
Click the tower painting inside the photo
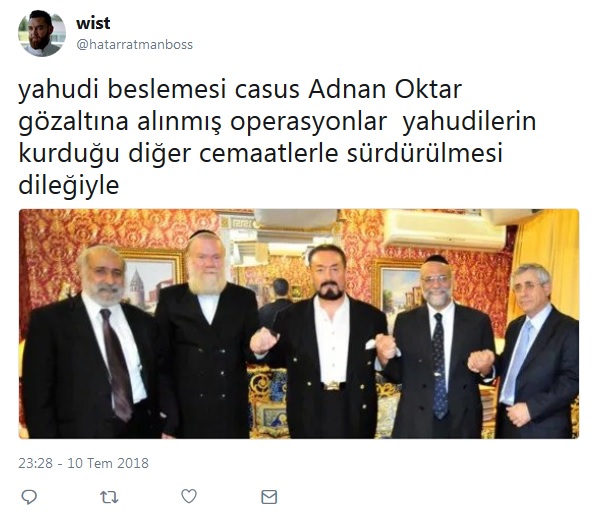click(x=150, y=281)
